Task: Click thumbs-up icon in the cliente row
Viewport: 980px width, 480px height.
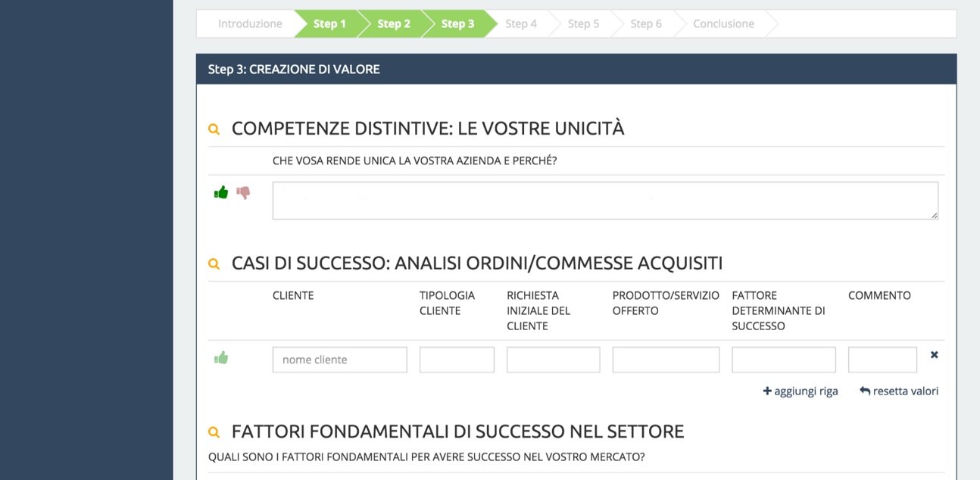Action: point(221,358)
